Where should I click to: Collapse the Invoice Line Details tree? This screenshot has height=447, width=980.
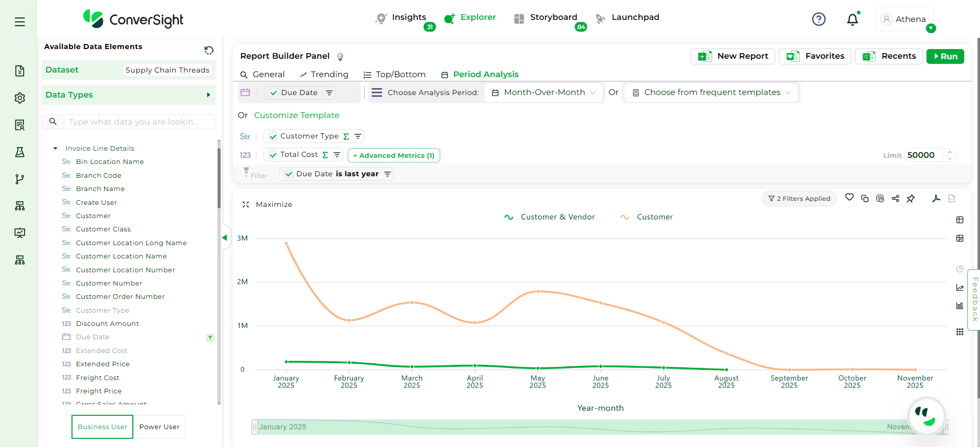pos(55,149)
